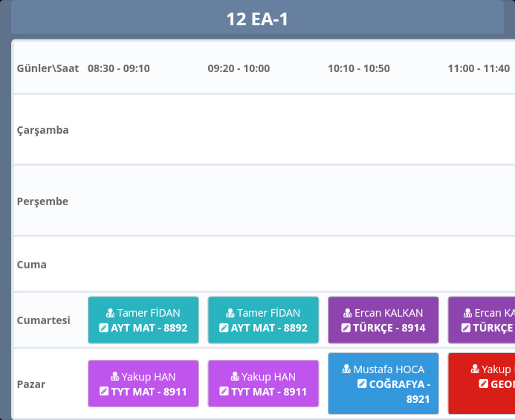Click edit icon beside Sunday 09:20 TYT MAT - 8911
Viewport: 515px width, 420px height.
[x=224, y=391]
